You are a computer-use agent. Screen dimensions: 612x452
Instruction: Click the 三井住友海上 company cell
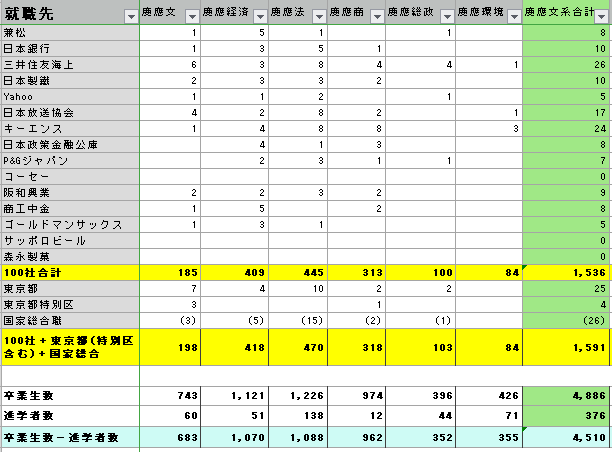pyautogui.click(x=69, y=65)
